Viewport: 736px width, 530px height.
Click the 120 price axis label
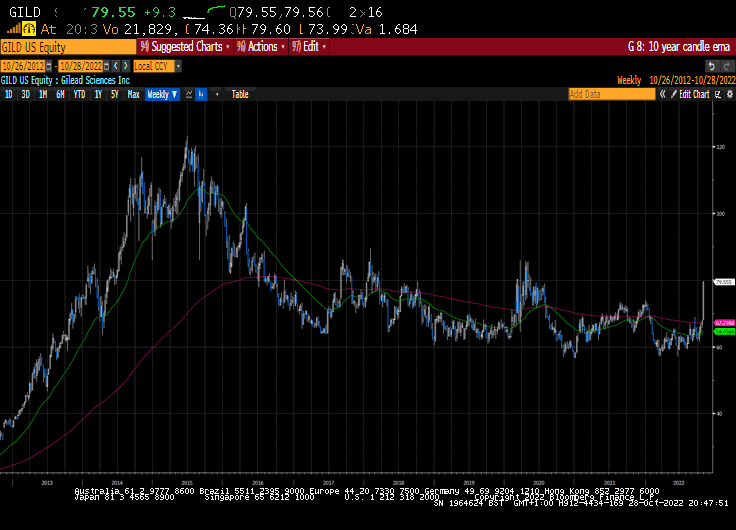tap(721, 147)
